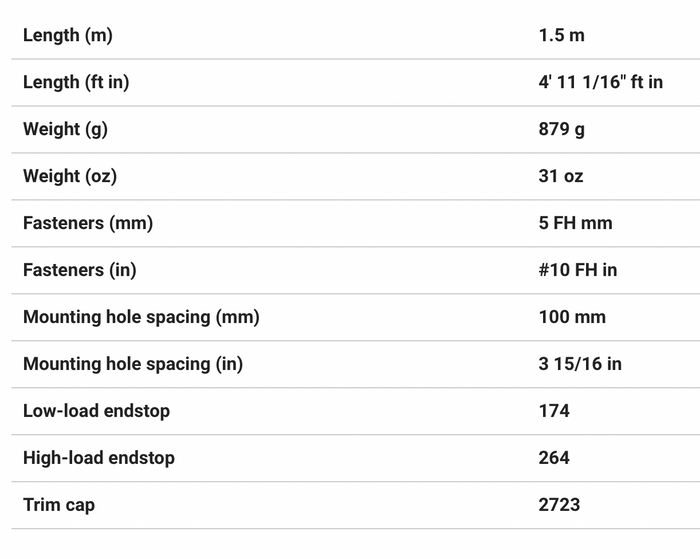Open Trim cap part 2723

(559, 505)
